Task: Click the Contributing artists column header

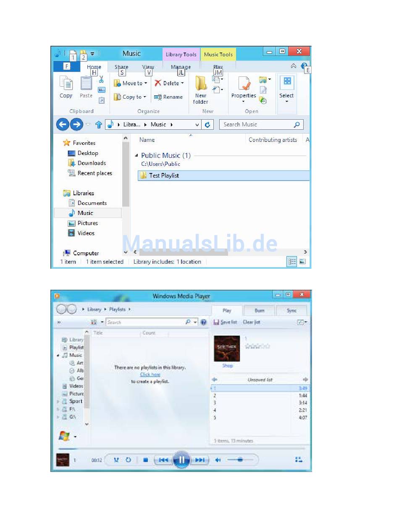Action: tap(273, 140)
